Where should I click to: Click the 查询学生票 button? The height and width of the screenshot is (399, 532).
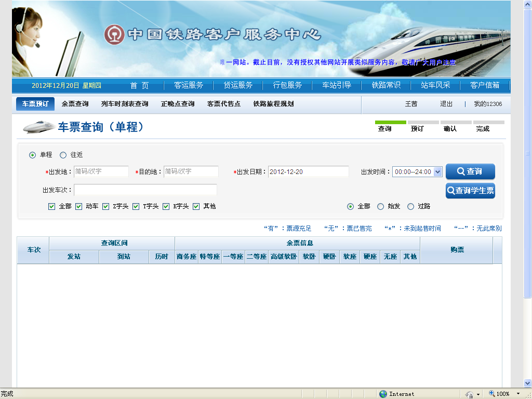coord(470,191)
